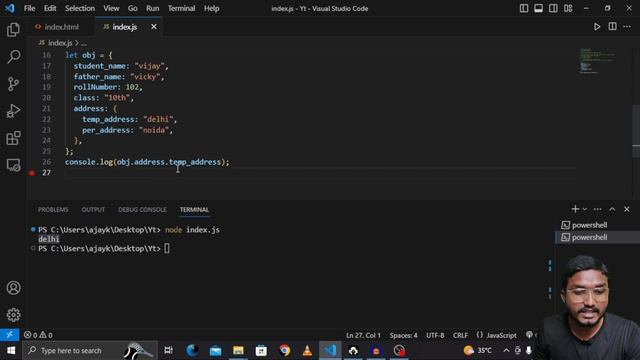Screen dimensions: 640x360
Task: Close the terminal panel
Action: point(627,209)
